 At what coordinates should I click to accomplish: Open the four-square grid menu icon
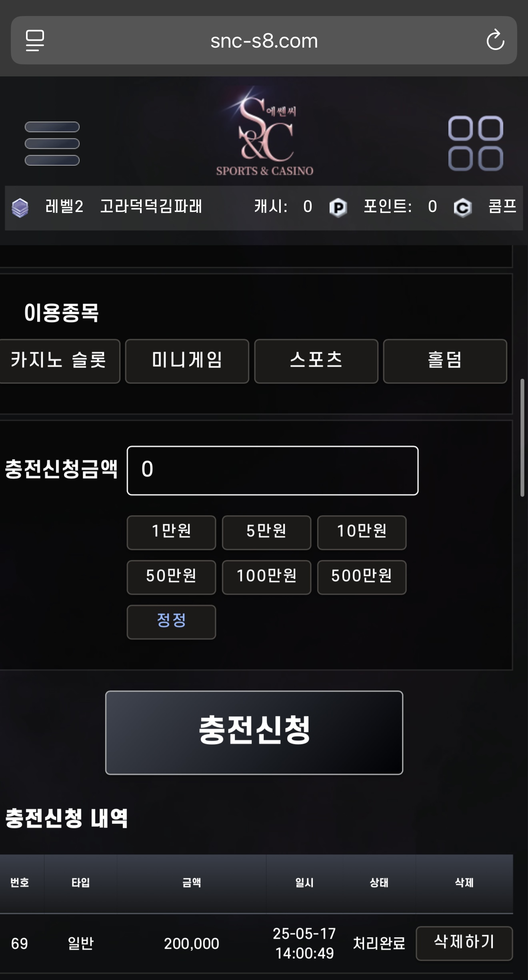coord(476,143)
